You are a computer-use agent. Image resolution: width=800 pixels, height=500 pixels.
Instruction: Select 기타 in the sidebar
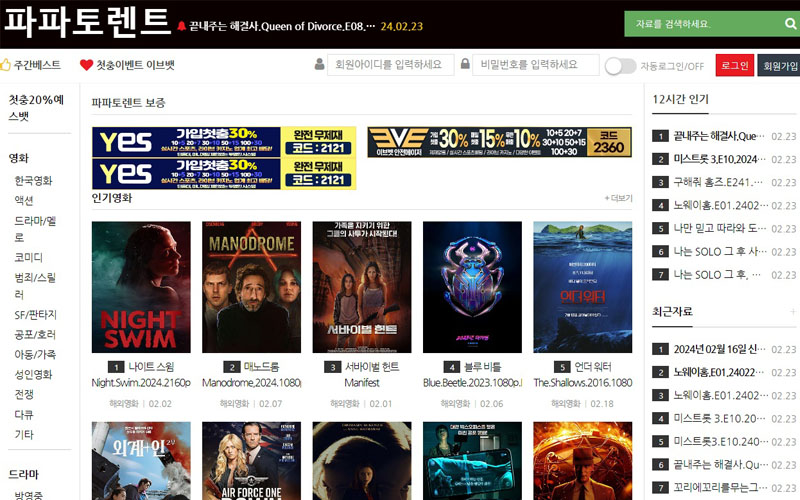tap(24, 434)
